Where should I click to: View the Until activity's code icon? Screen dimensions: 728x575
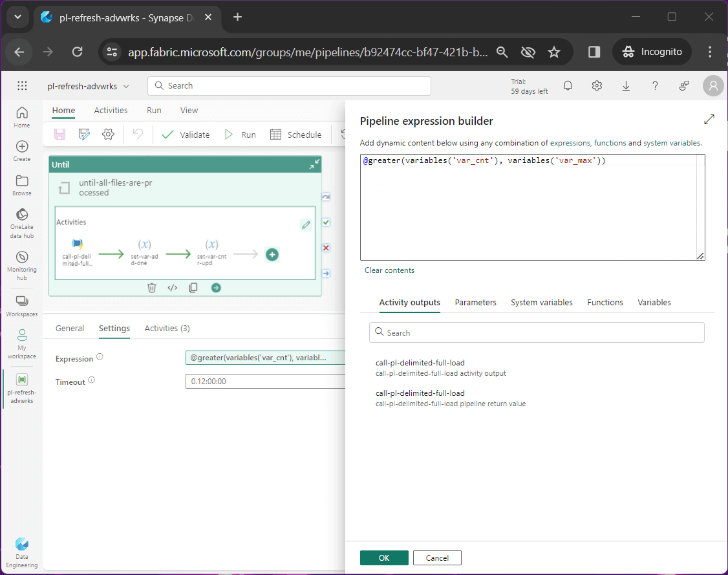[172, 288]
